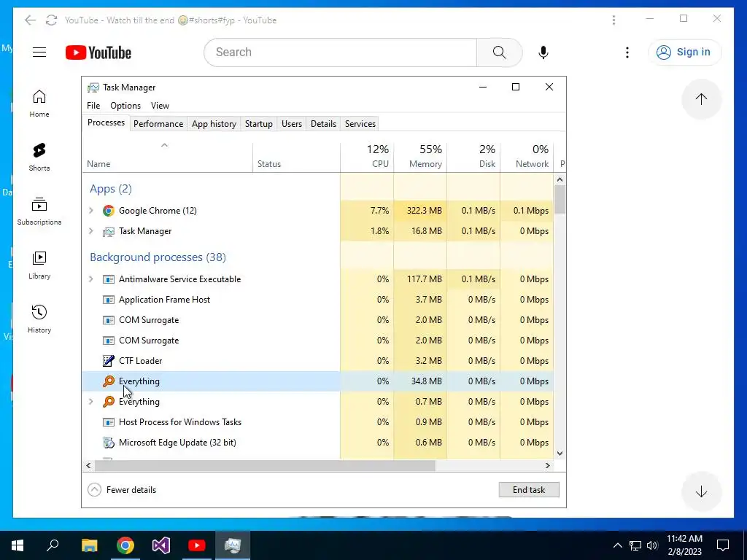Open Visual Studio from taskbar
The width and height of the screenshot is (747, 560).
pyautogui.click(x=161, y=545)
